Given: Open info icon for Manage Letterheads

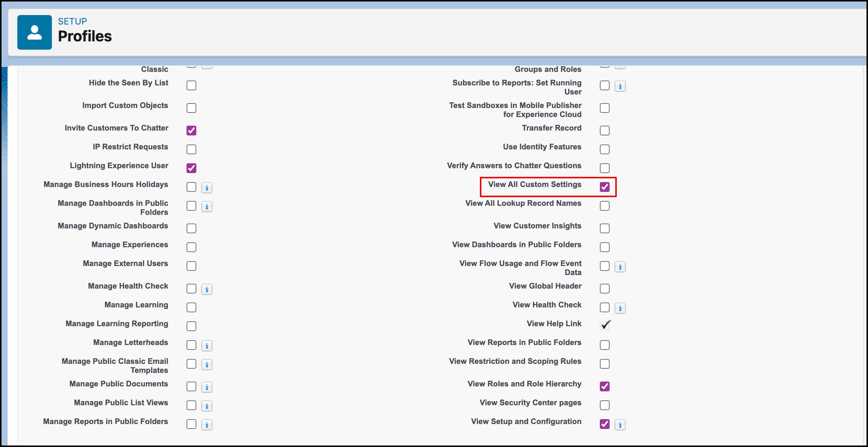Looking at the screenshot, I should [207, 345].
